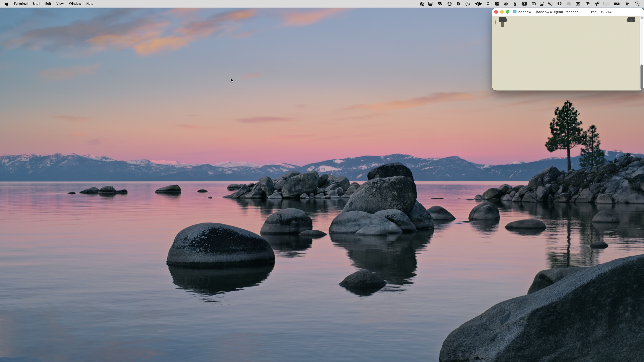Click the Universal Audio diamond logo icon

coord(478,4)
